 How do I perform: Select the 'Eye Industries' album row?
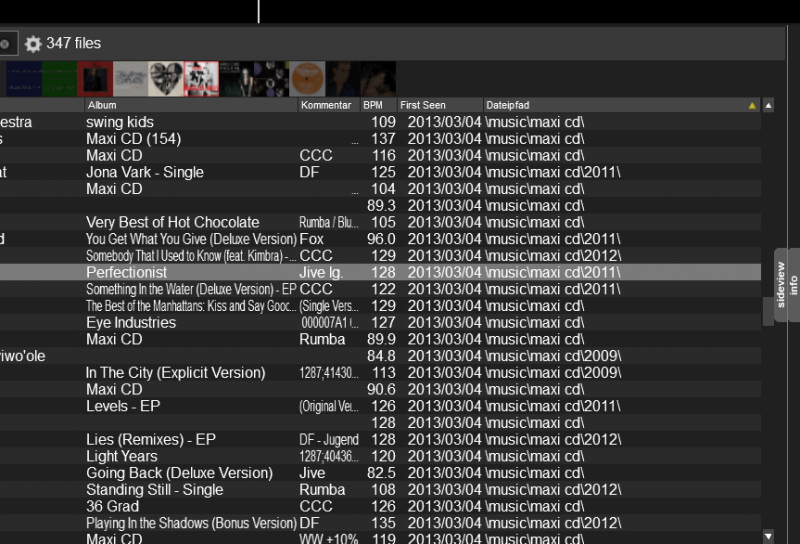point(380,323)
